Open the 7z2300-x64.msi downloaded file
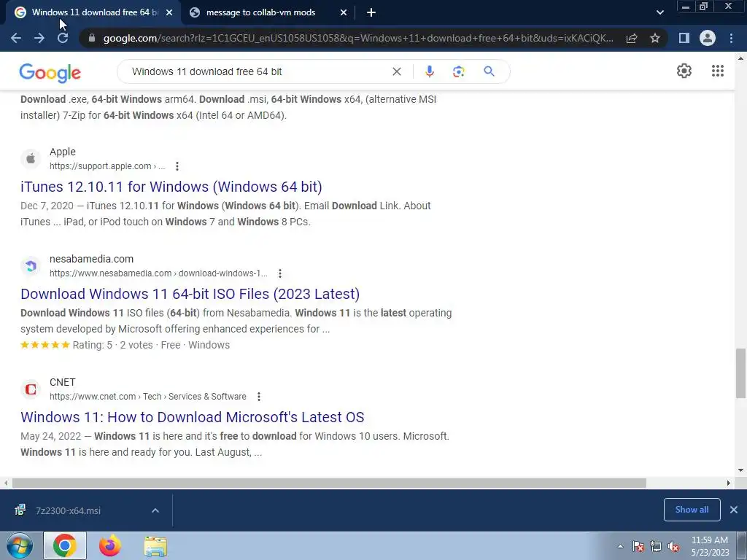Screen dimensions: 747x560 [x=68, y=510]
